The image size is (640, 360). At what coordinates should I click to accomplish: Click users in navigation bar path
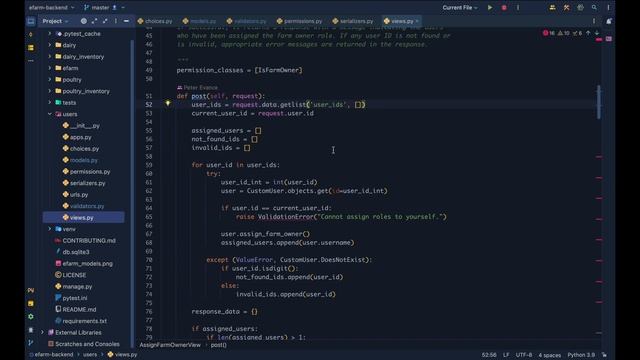coord(90,355)
